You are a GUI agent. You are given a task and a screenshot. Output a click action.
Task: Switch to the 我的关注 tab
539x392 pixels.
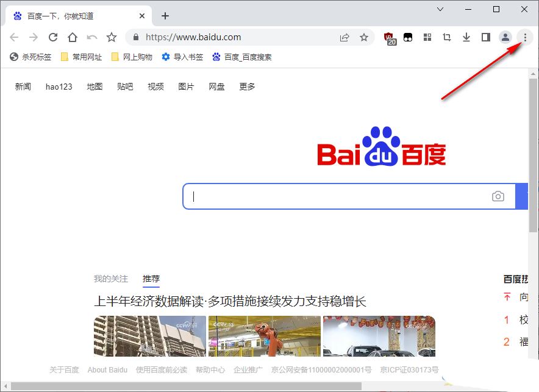(x=110, y=279)
